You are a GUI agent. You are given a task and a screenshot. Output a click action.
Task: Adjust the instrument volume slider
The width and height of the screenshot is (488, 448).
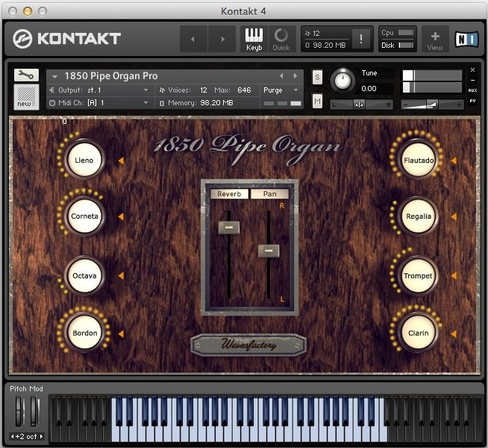coord(432,105)
